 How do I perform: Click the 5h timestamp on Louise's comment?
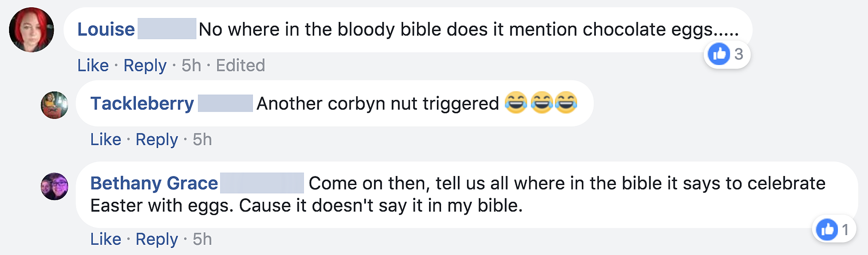tap(191, 66)
